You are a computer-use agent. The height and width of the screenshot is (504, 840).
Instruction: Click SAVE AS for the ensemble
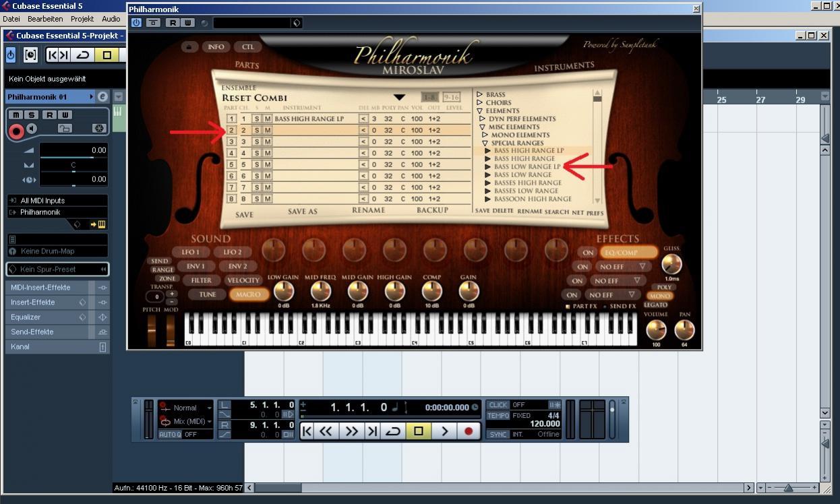click(302, 212)
